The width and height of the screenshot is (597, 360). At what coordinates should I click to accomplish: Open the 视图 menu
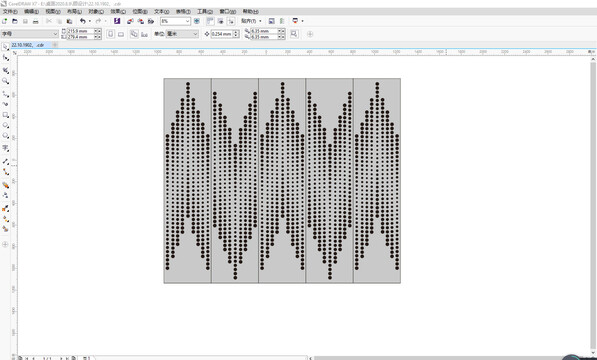coord(53,12)
